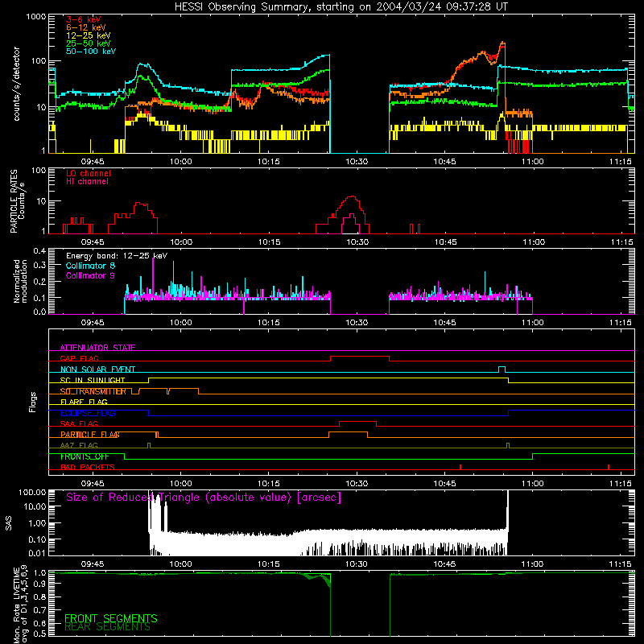This screenshot has width=644, height=644.
Task: Select the 25-50 keV legend label
Action: 89,43
